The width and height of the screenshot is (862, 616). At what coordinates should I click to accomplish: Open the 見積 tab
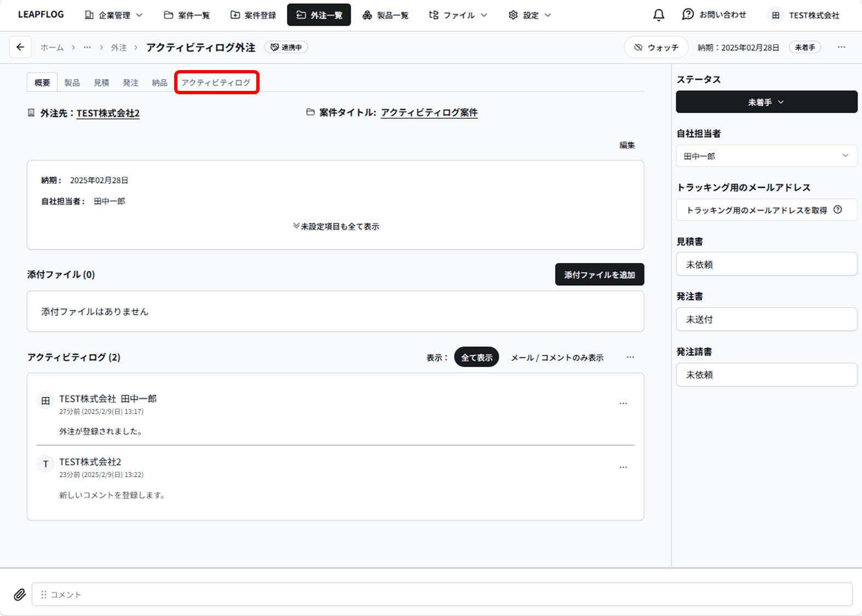(101, 83)
